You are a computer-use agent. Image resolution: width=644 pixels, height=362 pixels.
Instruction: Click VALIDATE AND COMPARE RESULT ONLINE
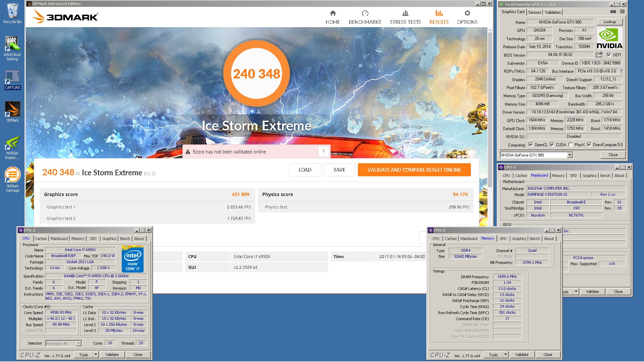[x=414, y=170]
